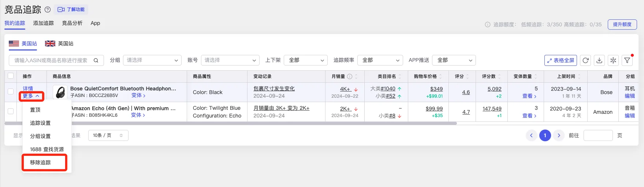Open 详情 for the Bose row

point(28,89)
